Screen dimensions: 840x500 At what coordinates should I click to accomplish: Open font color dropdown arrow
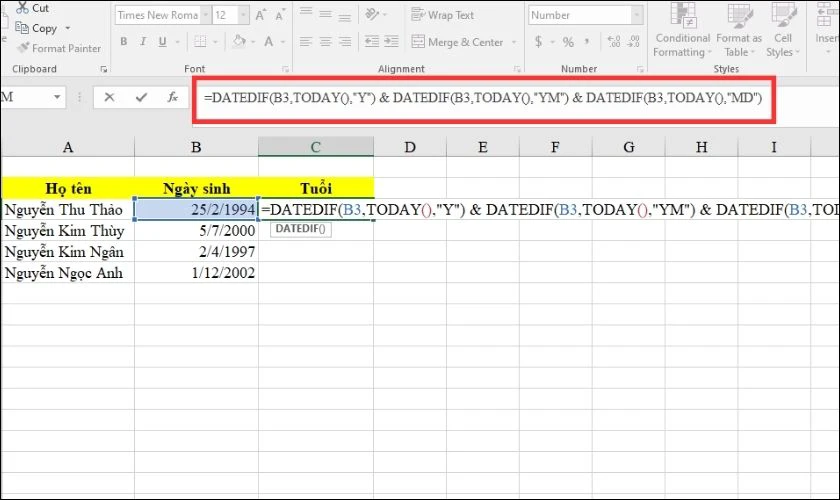click(x=283, y=41)
